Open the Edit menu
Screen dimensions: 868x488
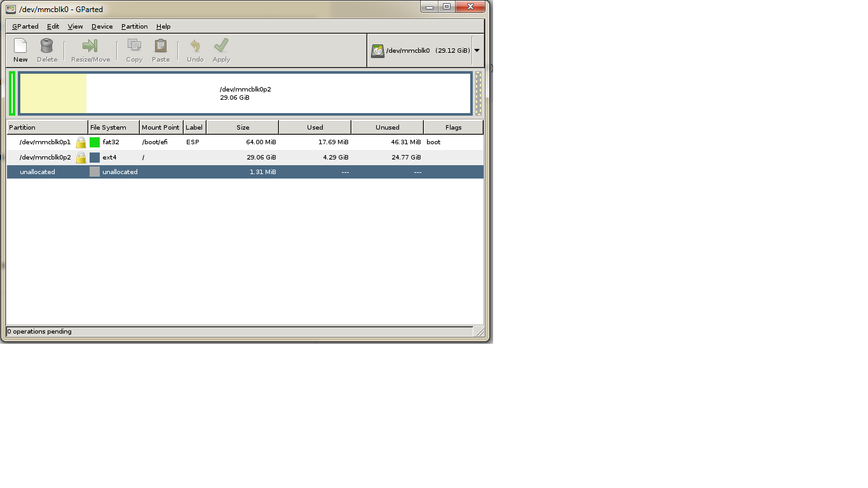[x=53, y=27]
